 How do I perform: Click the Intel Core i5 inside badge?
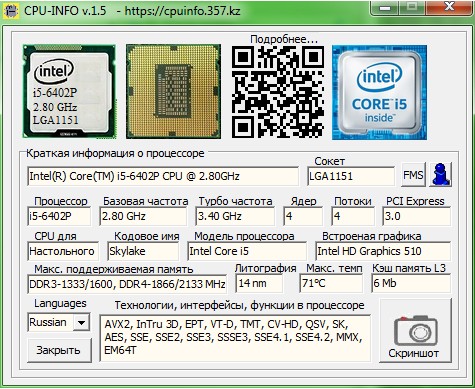[x=379, y=92]
